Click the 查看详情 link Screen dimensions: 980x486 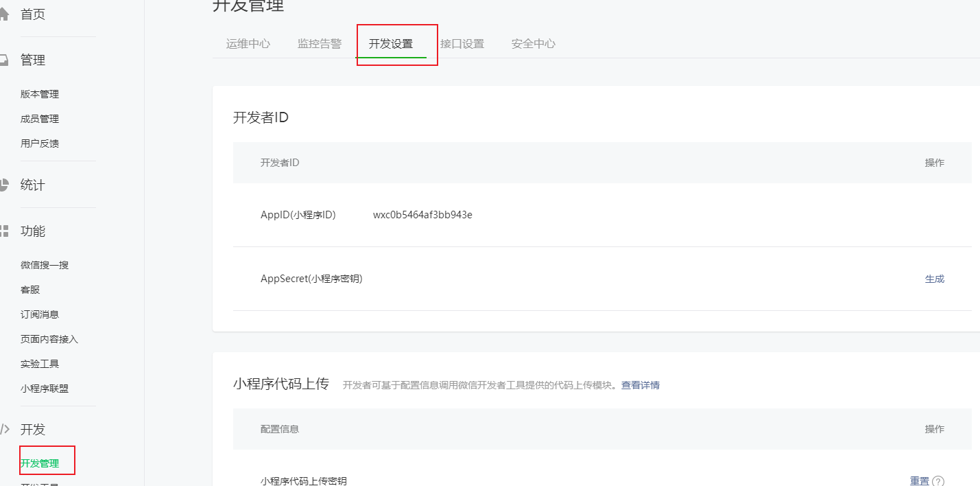[641, 385]
